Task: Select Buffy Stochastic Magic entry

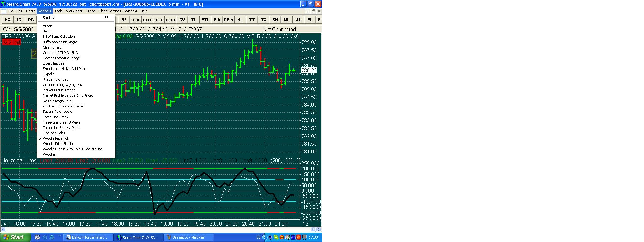Action: 76,42
